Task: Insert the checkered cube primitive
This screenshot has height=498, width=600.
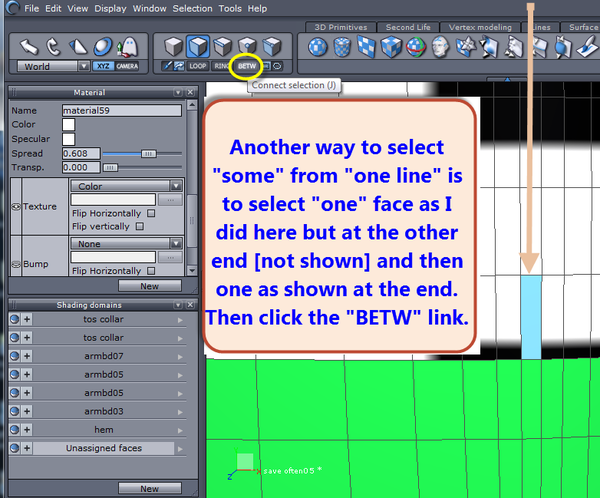Action: pos(391,47)
